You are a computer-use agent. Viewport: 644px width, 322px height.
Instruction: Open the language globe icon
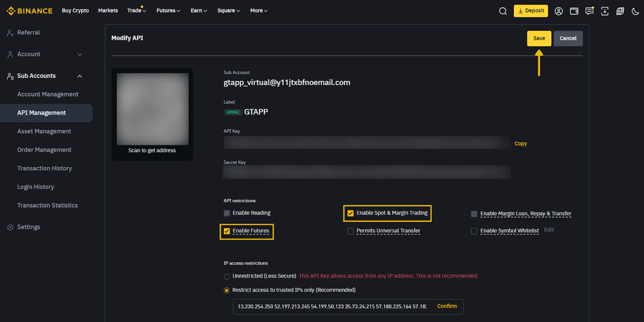[620, 11]
